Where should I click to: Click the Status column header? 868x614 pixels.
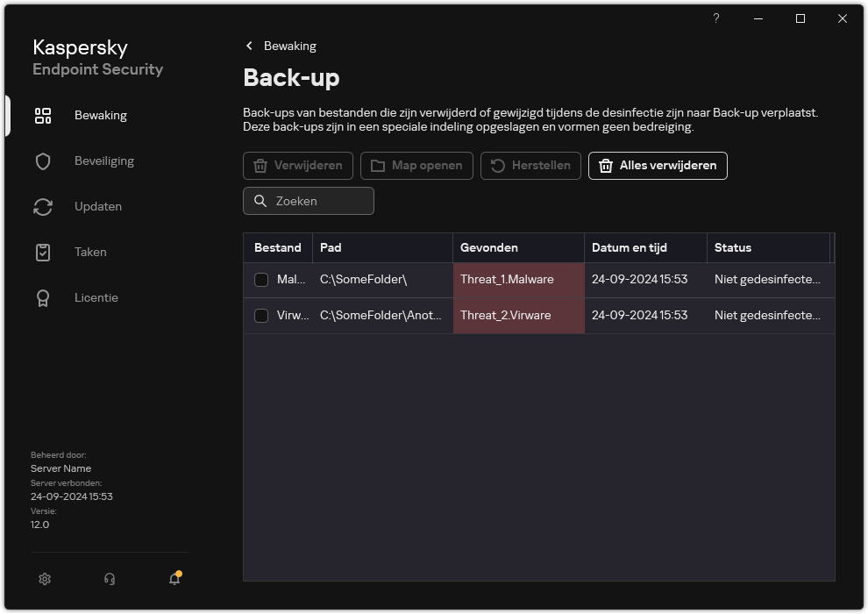pyautogui.click(x=767, y=247)
